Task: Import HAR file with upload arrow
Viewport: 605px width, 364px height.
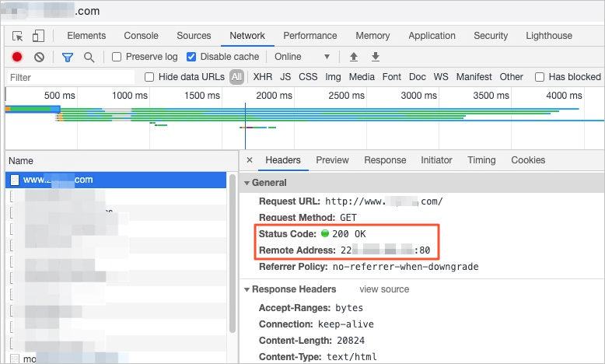Action: pyautogui.click(x=353, y=57)
